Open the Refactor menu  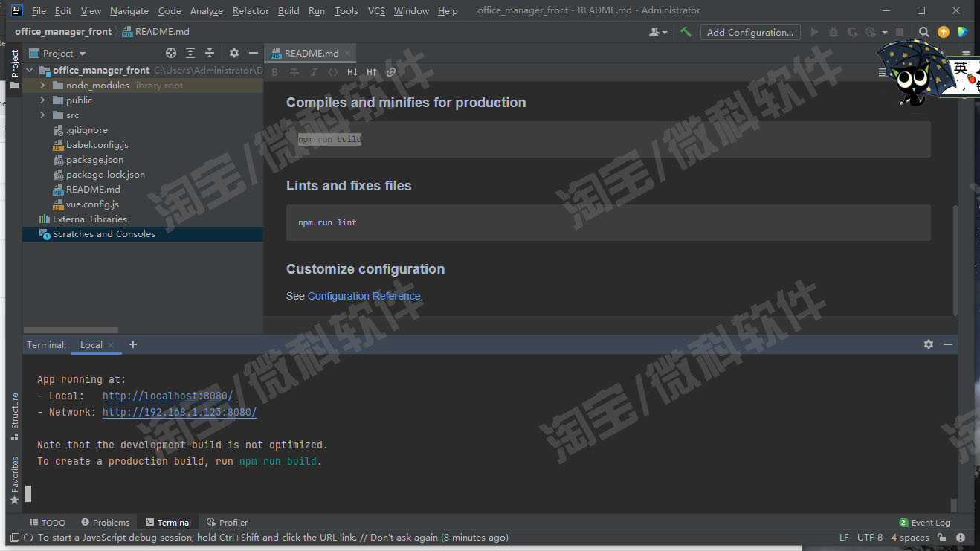[x=251, y=10]
